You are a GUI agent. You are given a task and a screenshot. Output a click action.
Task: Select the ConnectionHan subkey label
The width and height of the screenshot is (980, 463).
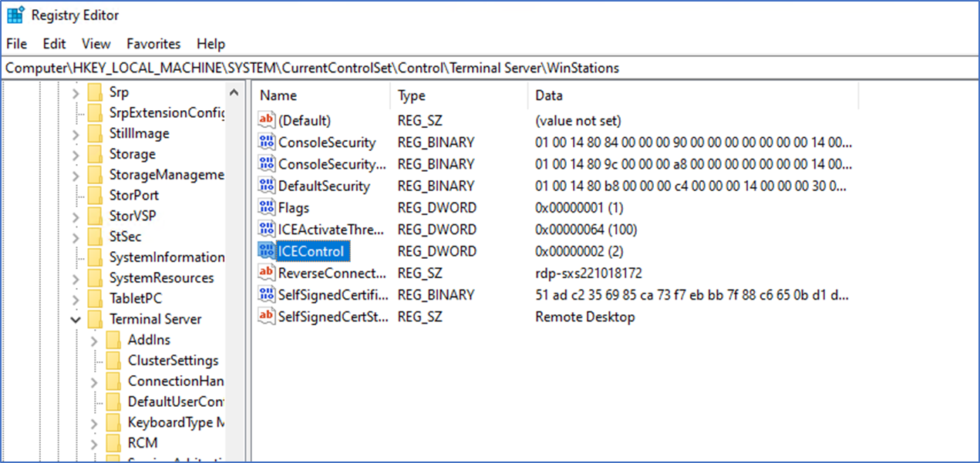point(176,381)
